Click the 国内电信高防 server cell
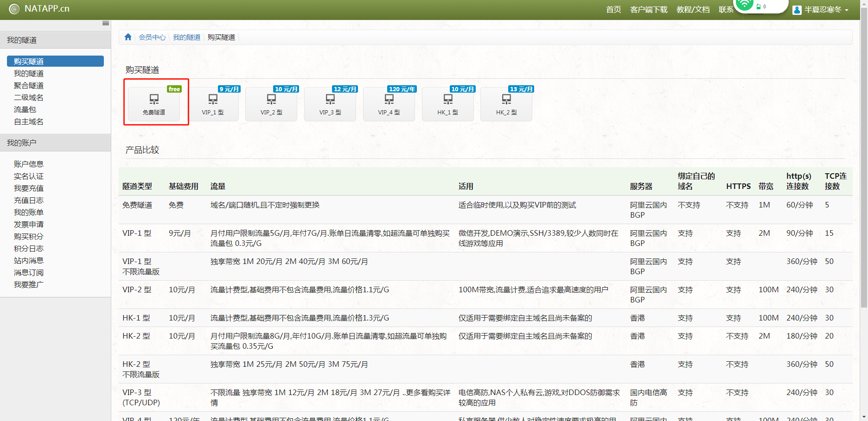The height and width of the screenshot is (421, 868). point(649,398)
